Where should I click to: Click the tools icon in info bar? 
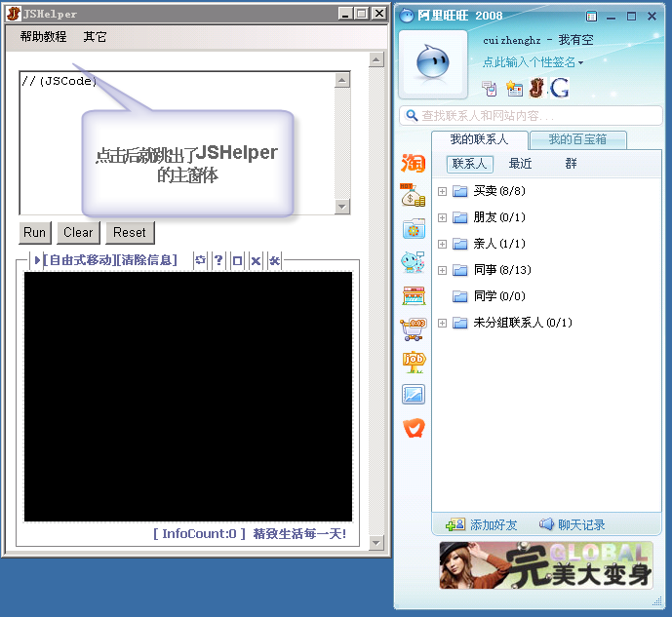[274, 260]
